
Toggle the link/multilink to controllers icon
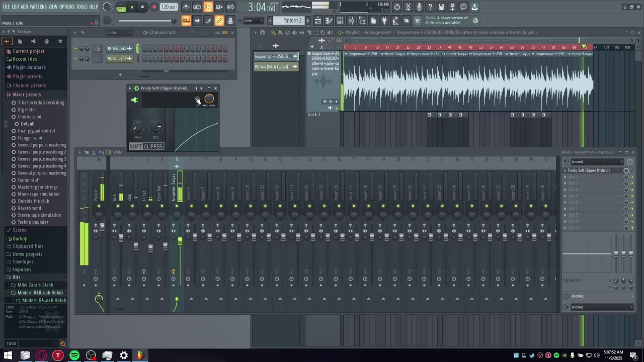point(219,21)
